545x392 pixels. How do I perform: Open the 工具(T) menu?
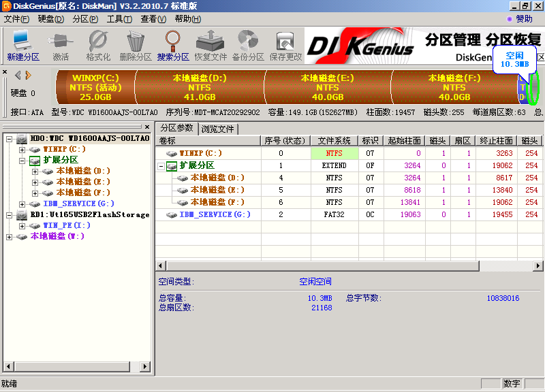(x=119, y=19)
